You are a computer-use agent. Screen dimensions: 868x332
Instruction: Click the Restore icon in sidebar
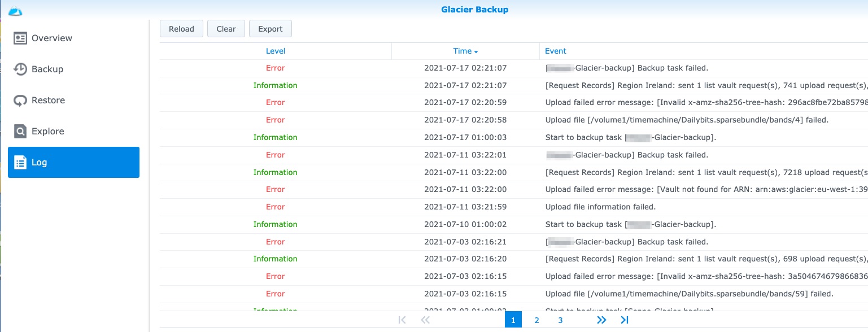click(x=20, y=101)
